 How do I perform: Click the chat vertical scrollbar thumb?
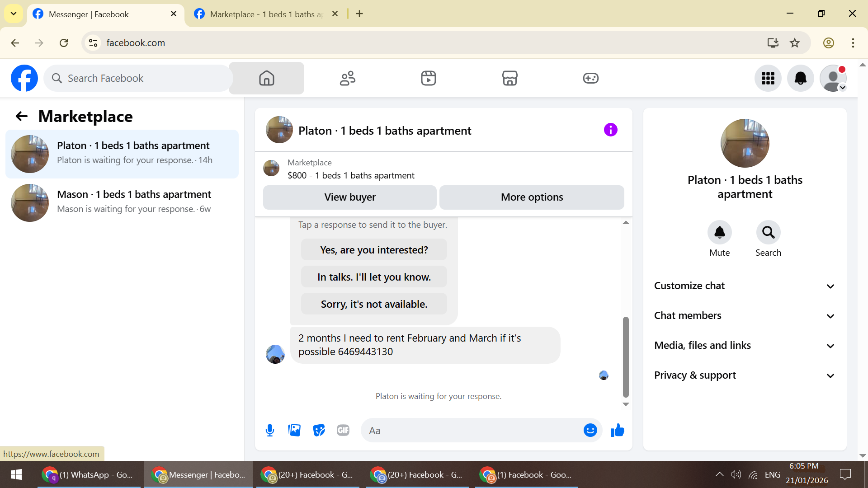pyautogui.click(x=626, y=357)
